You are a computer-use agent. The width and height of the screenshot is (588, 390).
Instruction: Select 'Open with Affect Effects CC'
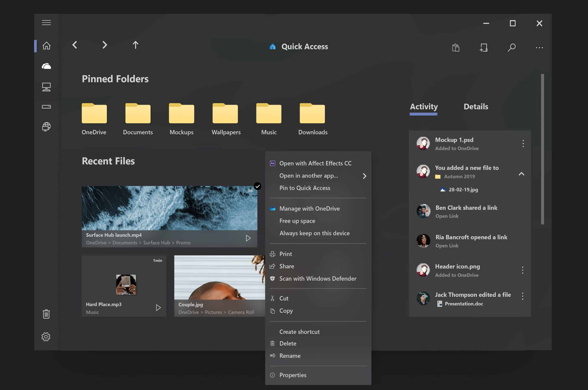pos(315,163)
